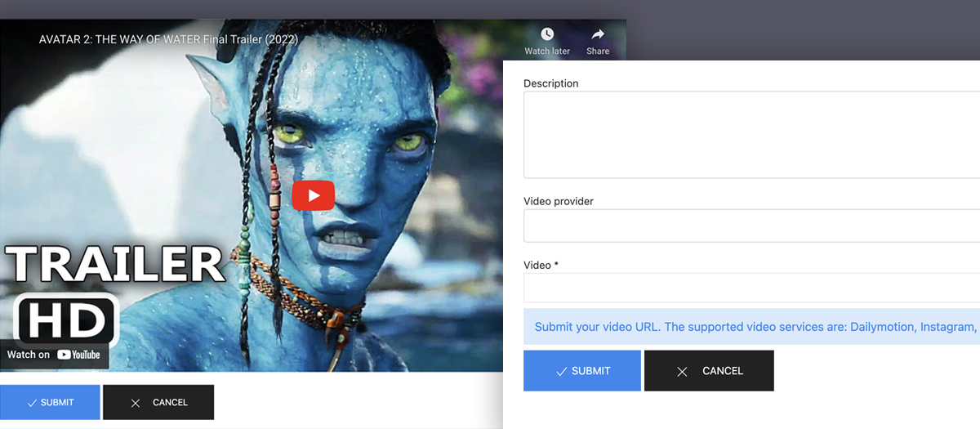Click CANCEL button in the form panel
Viewport: 980px width, 429px height.
tap(709, 371)
